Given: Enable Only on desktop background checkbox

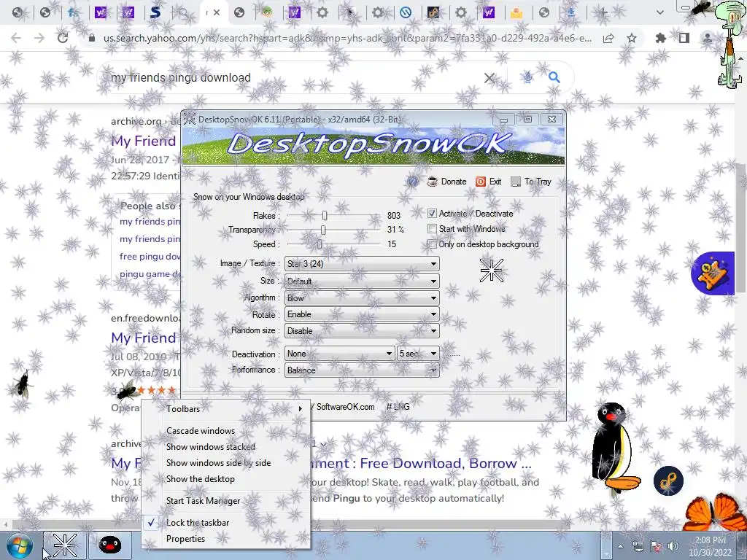Looking at the screenshot, I should click(x=432, y=244).
